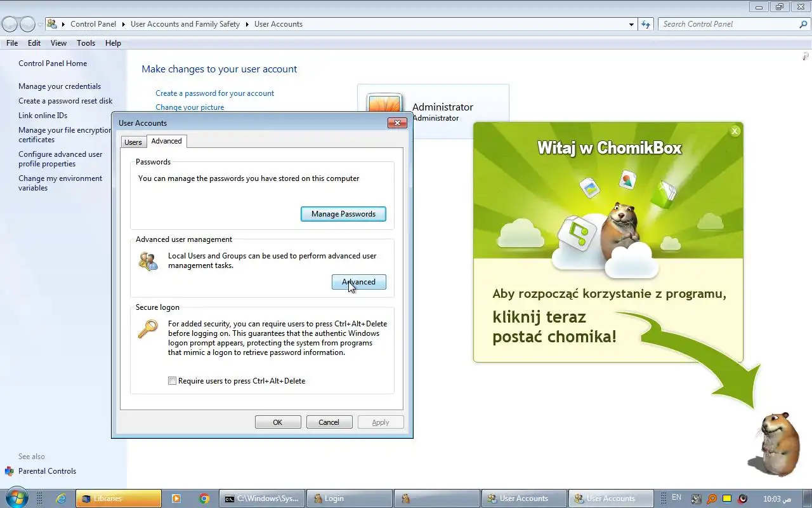Click in the Search Control Panel field

(x=728, y=24)
